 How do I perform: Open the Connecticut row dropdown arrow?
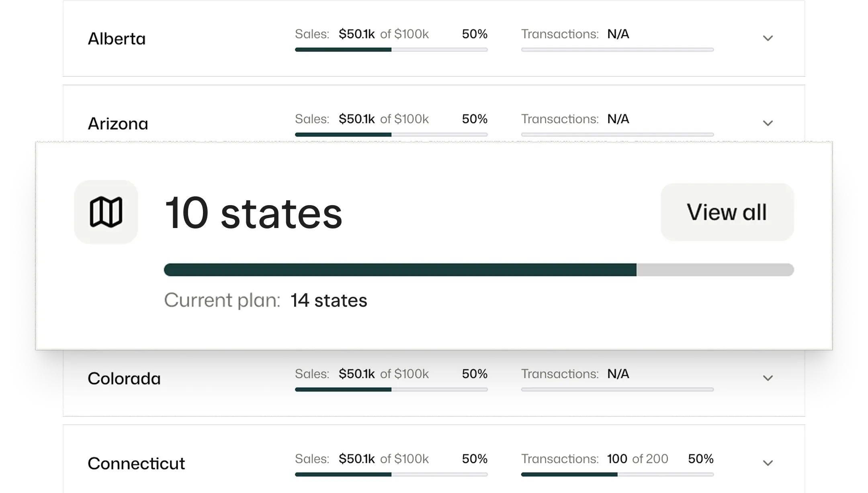pos(768,463)
